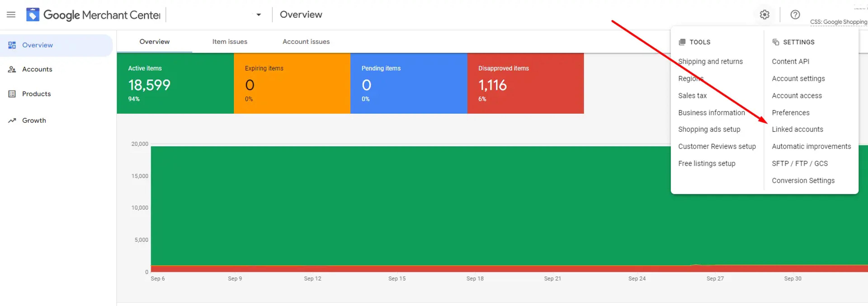Open Conversion Settings option
This screenshot has height=306, width=868.
(803, 181)
